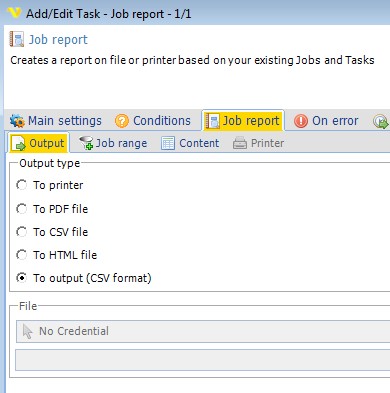Click the partially visible clock tab icon
The image size is (390, 393).
[381, 121]
